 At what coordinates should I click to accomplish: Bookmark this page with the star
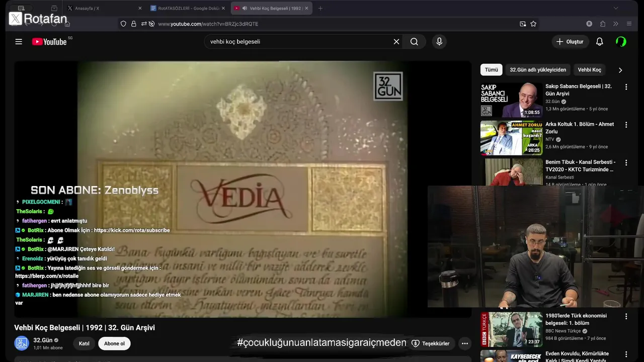point(533,24)
